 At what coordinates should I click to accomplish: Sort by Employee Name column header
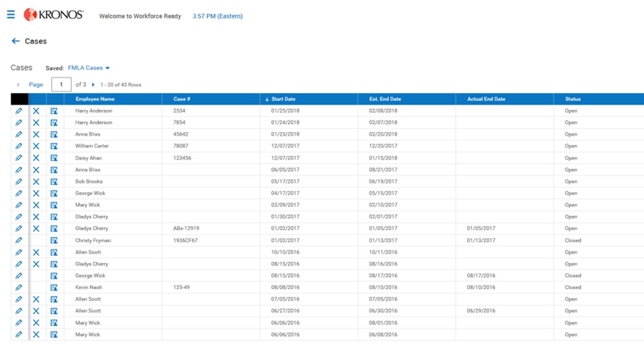tap(95, 99)
